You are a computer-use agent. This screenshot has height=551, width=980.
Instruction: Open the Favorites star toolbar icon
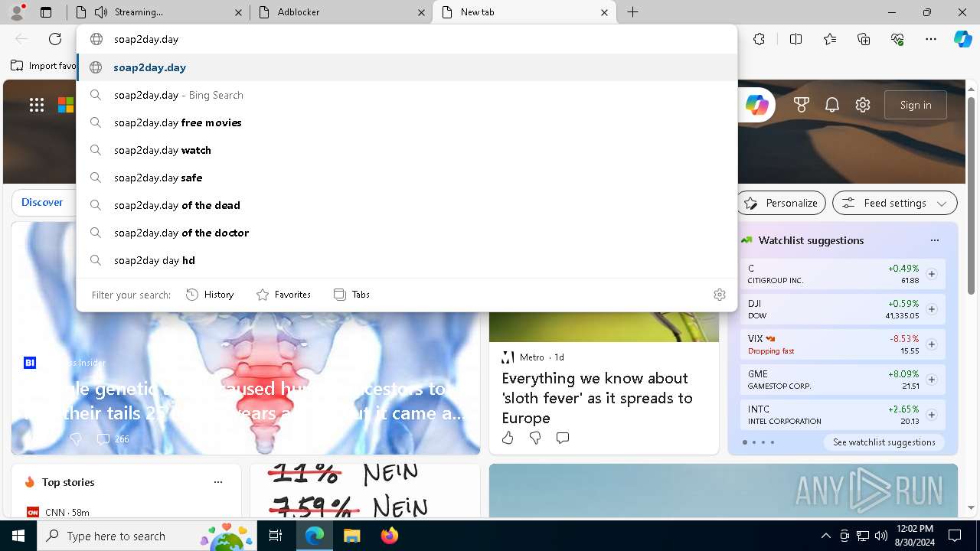click(830, 39)
